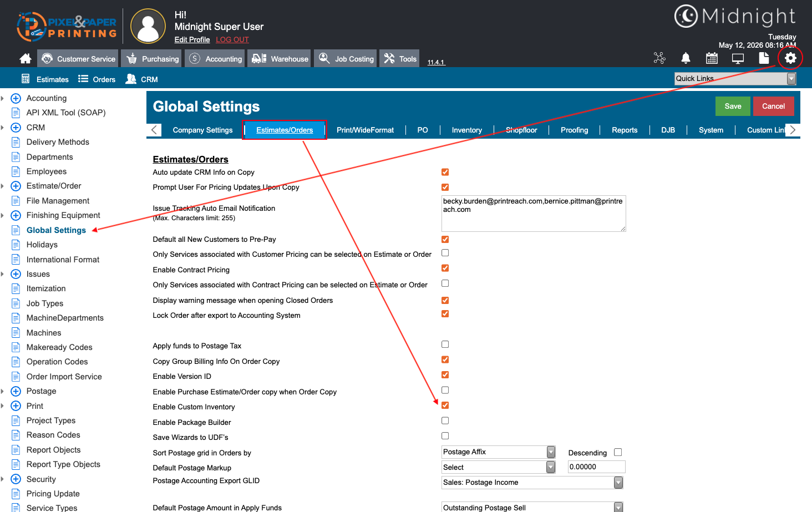Expand the Finishing Equipment tree node
This screenshot has height=512, width=812.
(x=16, y=215)
